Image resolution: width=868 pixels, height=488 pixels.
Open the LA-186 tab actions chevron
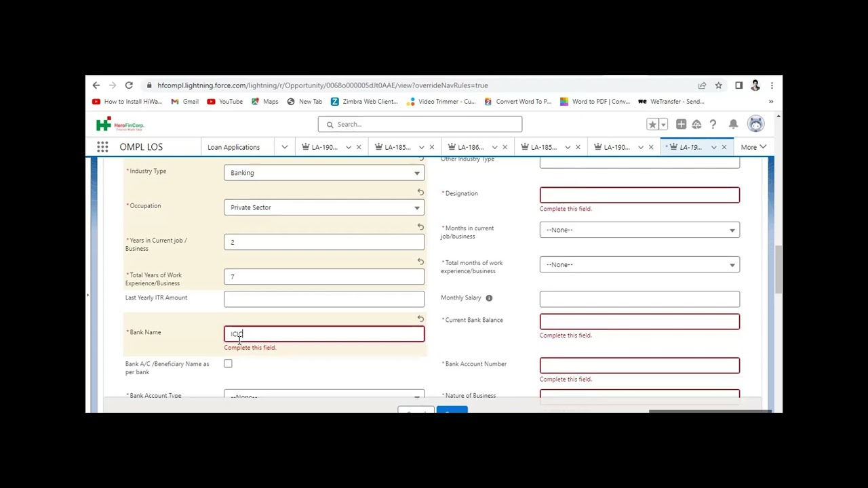(x=494, y=147)
